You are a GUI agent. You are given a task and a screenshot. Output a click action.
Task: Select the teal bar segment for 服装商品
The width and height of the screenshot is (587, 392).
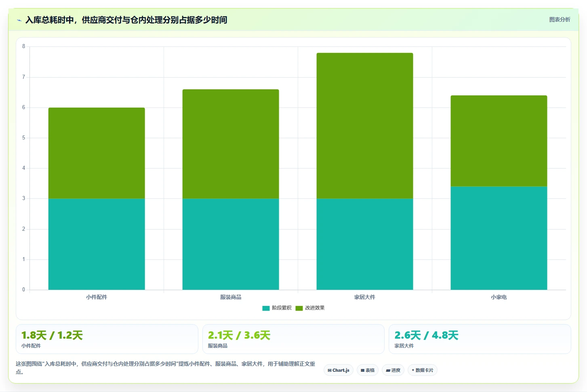pyautogui.click(x=231, y=244)
